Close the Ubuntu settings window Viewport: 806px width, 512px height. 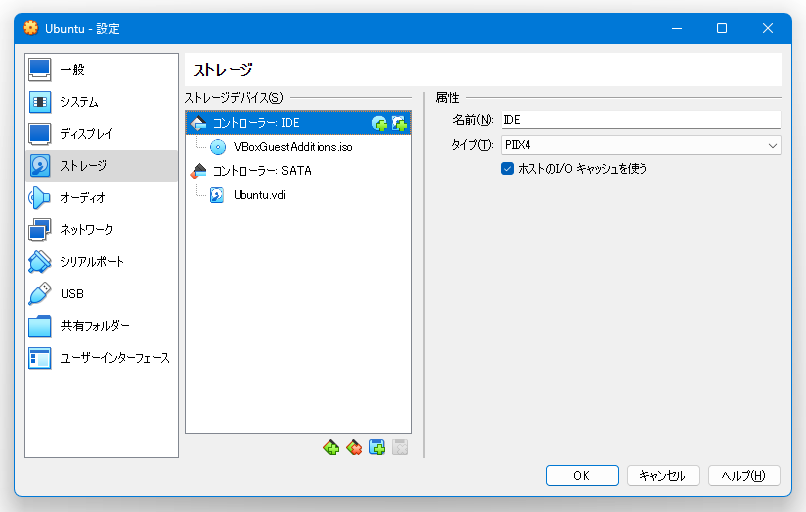click(767, 28)
